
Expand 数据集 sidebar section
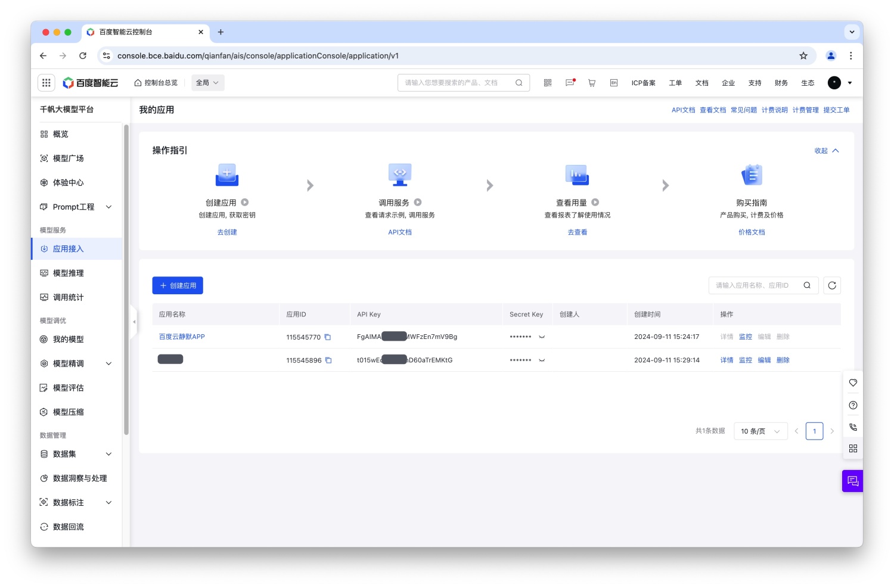108,454
